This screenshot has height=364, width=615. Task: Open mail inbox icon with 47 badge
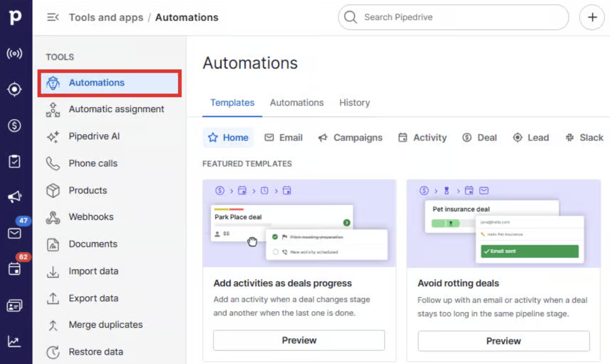click(x=15, y=233)
